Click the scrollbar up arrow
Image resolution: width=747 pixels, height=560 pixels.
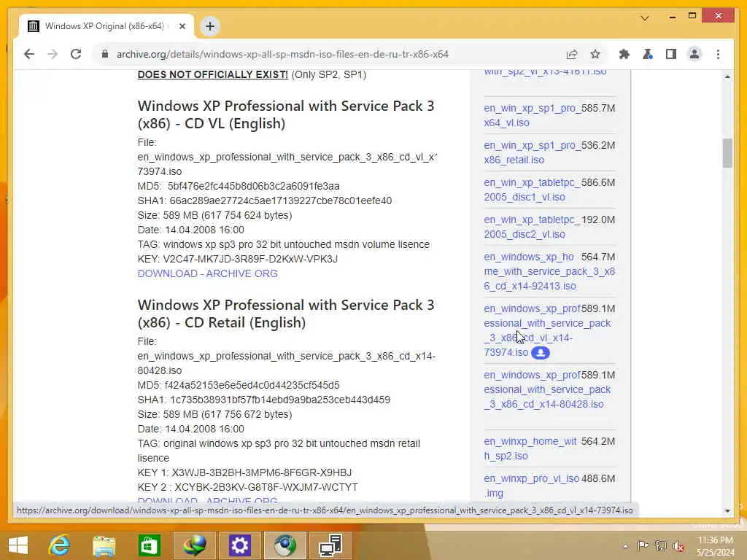click(727, 77)
